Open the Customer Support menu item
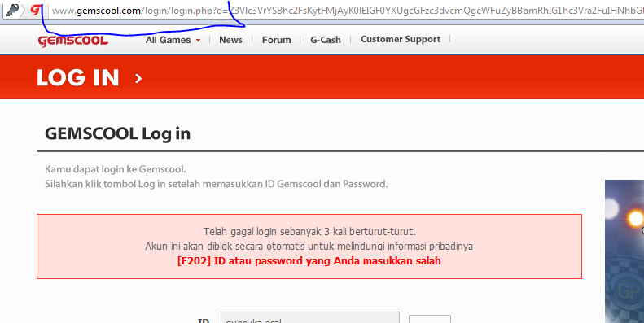Image resolution: width=644 pixels, height=323 pixels. tap(401, 39)
